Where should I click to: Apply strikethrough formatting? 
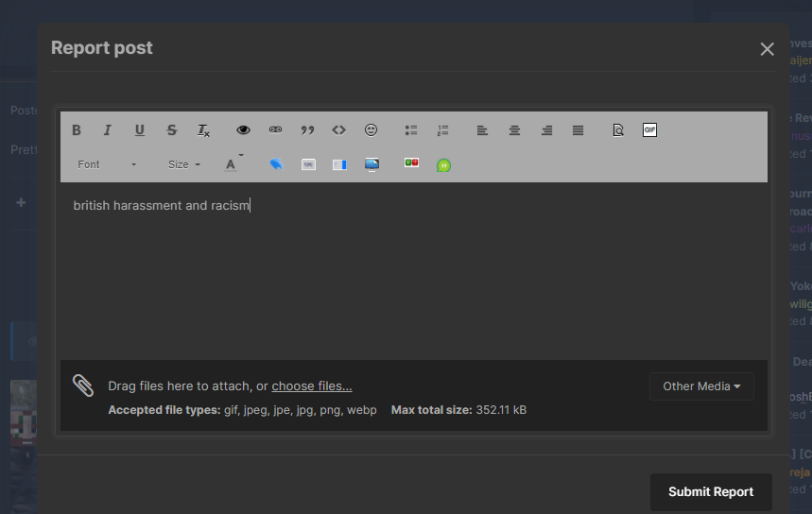tap(171, 130)
